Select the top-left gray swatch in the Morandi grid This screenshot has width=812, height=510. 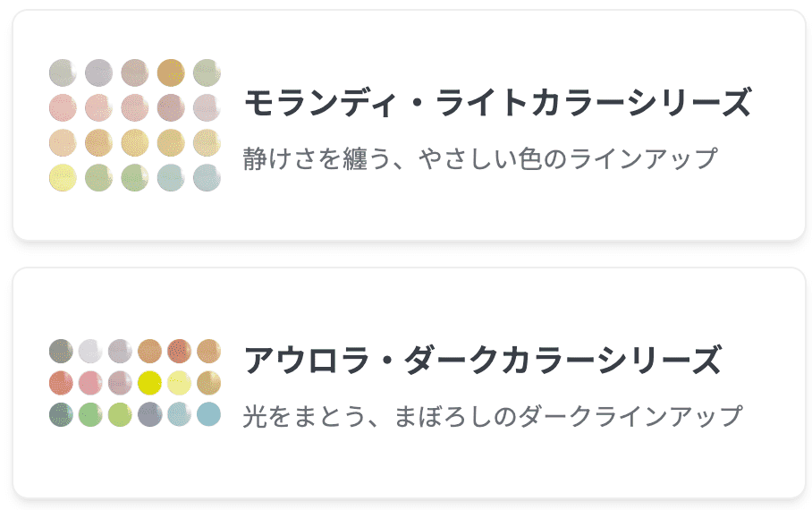(63, 72)
